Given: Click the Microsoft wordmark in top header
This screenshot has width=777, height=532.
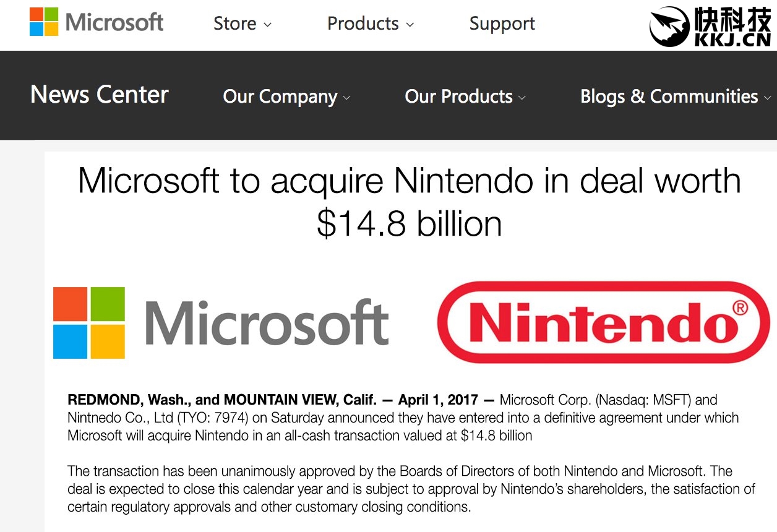Looking at the screenshot, I should [114, 23].
